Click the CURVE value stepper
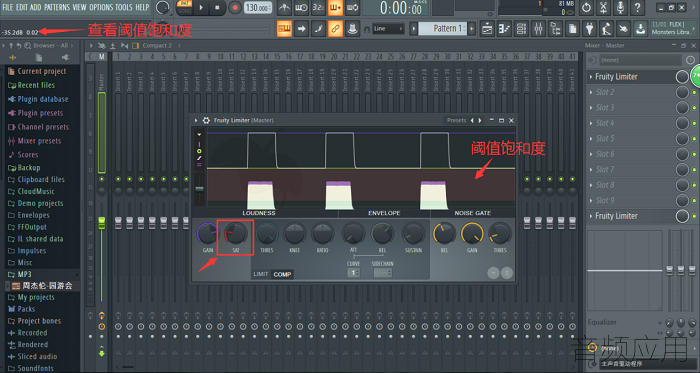Viewport: 700px width, 373px height. tap(353, 273)
